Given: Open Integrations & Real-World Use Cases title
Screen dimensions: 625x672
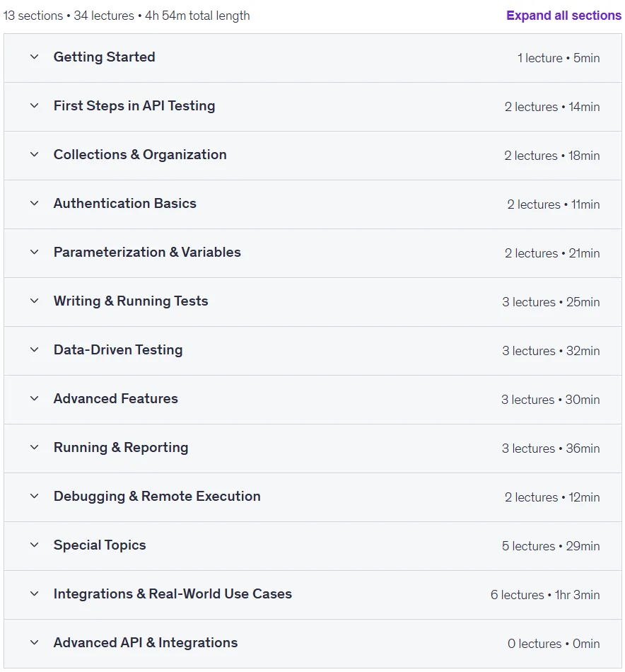Looking at the screenshot, I should (173, 594).
